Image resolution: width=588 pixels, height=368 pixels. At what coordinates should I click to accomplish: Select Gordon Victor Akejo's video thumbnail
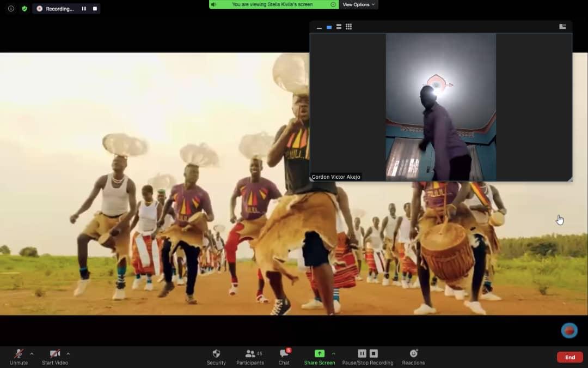tap(440, 107)
